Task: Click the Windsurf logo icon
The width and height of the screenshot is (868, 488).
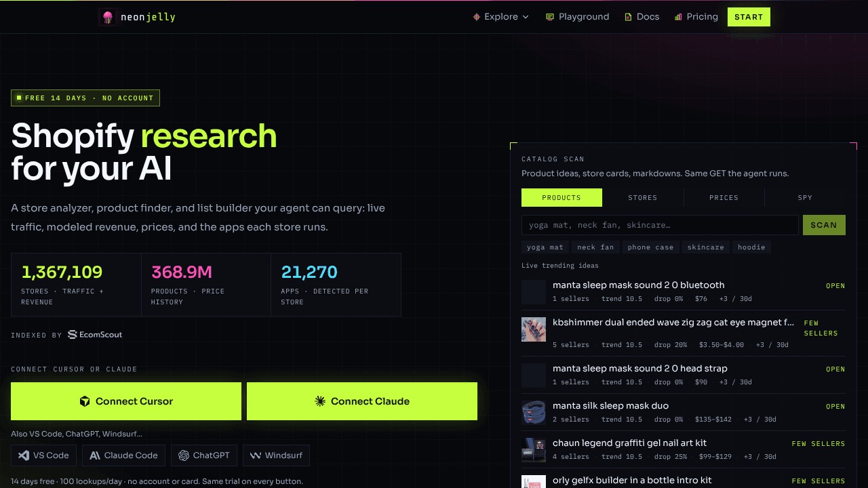Action: (256, 455)
